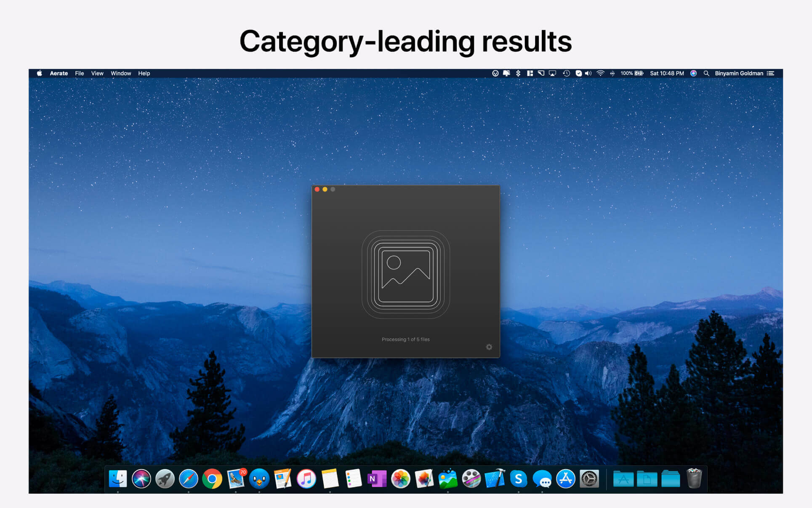
Task: Launch OneNote from the dock
Action: [x=377, y=479]
